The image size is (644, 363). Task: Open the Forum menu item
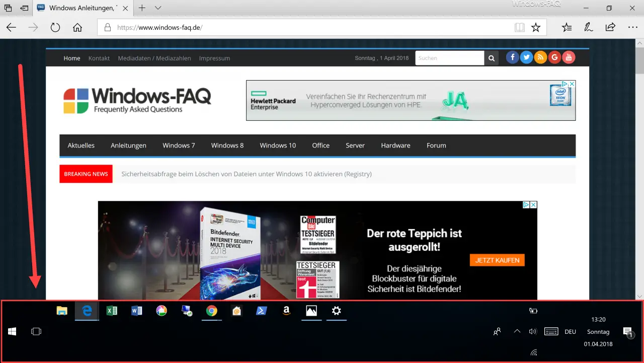(x=436, y=146)
